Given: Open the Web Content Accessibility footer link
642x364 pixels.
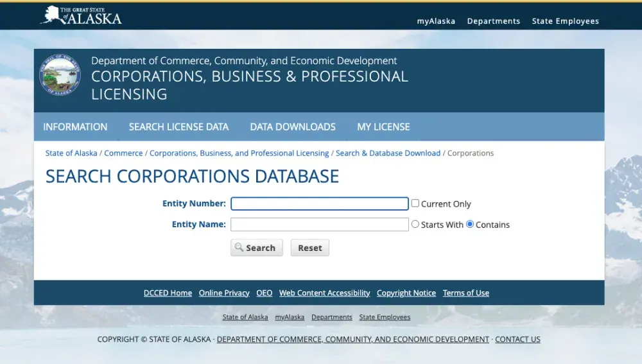Looking at the screenshot, I should [x=324, y=293].
